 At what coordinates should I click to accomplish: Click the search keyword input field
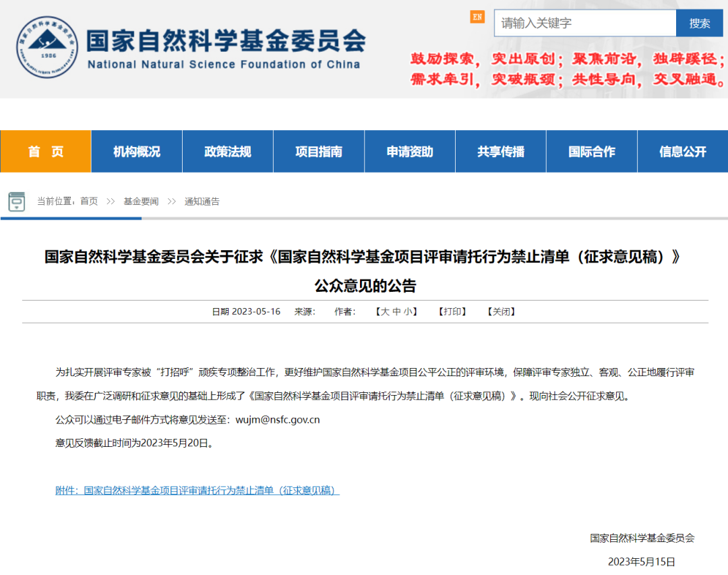click(x=584, y=23)
